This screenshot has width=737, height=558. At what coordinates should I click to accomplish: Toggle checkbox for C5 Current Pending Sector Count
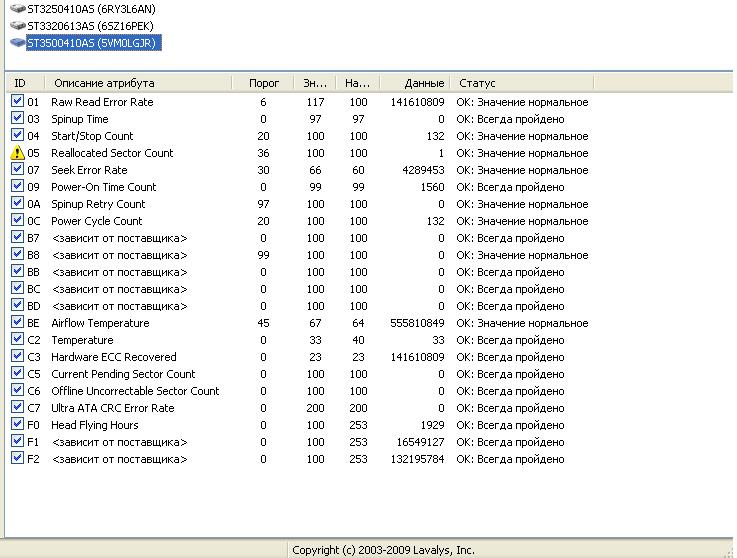[17, 373]
